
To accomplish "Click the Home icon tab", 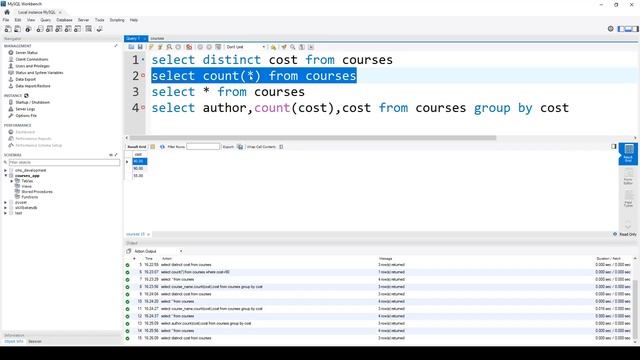I will [7, 12].
